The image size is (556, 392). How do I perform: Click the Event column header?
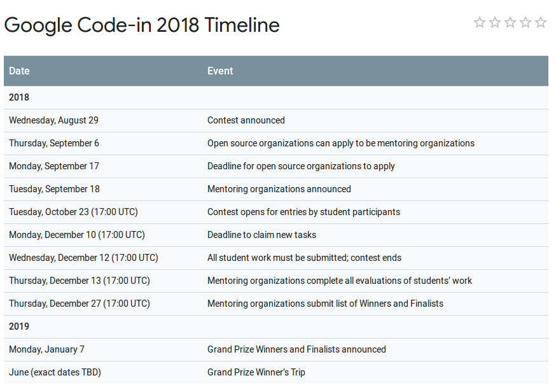[x=220, y=71]
